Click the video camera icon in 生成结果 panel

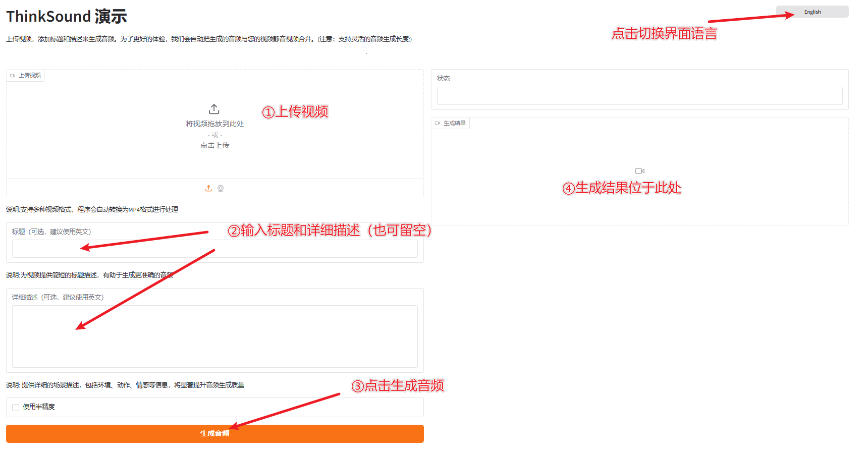640,171
